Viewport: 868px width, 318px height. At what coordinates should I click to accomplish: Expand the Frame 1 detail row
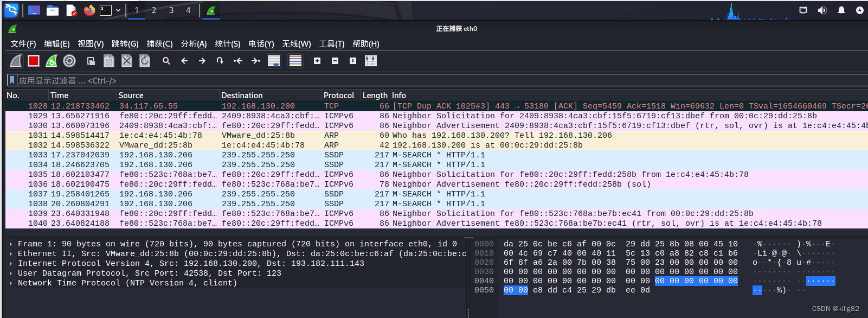[11, 244]
